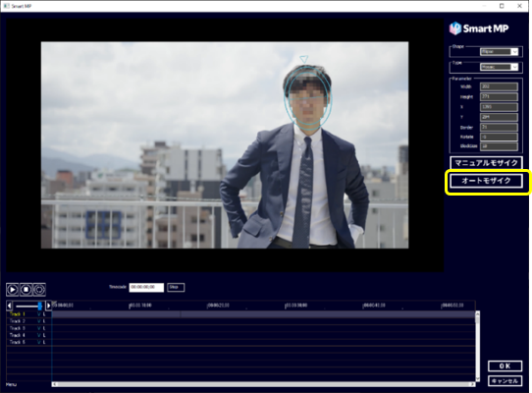This screenshot has width=532, height=393.
Task: Toggle the V visibility on Track 1
Action: coord(39,314)
